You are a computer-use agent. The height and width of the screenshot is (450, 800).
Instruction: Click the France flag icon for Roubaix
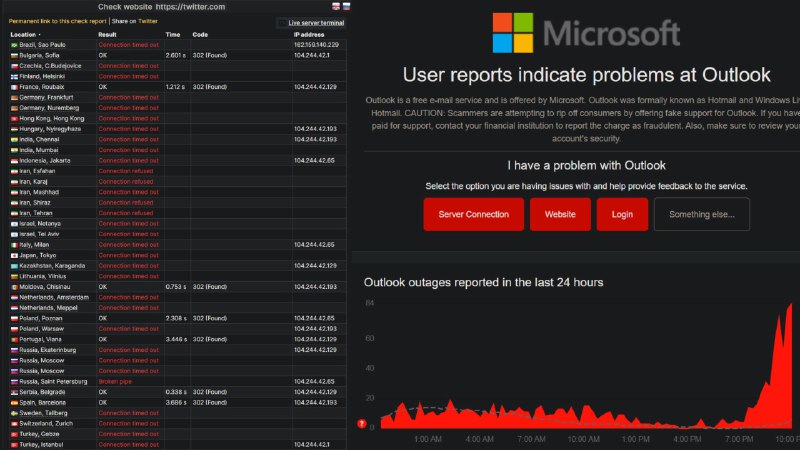14,87
